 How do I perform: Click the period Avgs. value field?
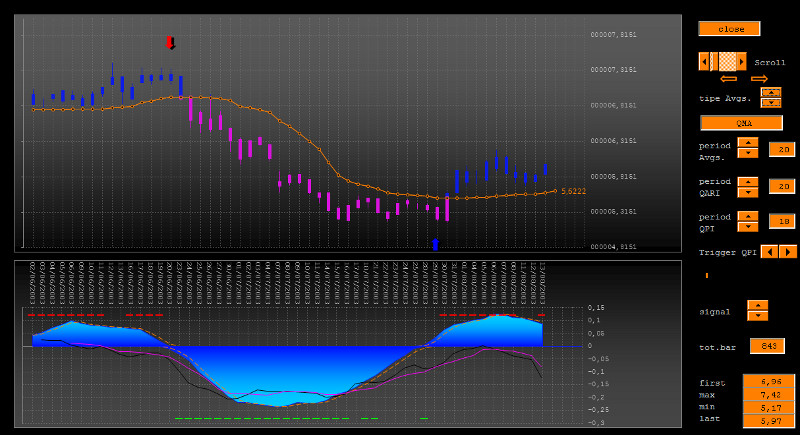click(x=781, y=149)
